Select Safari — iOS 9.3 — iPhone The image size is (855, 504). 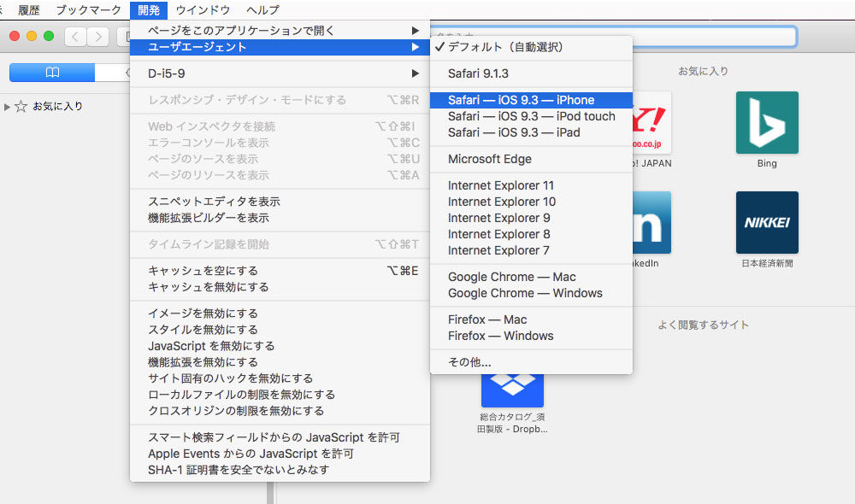(x=531, y=100)
